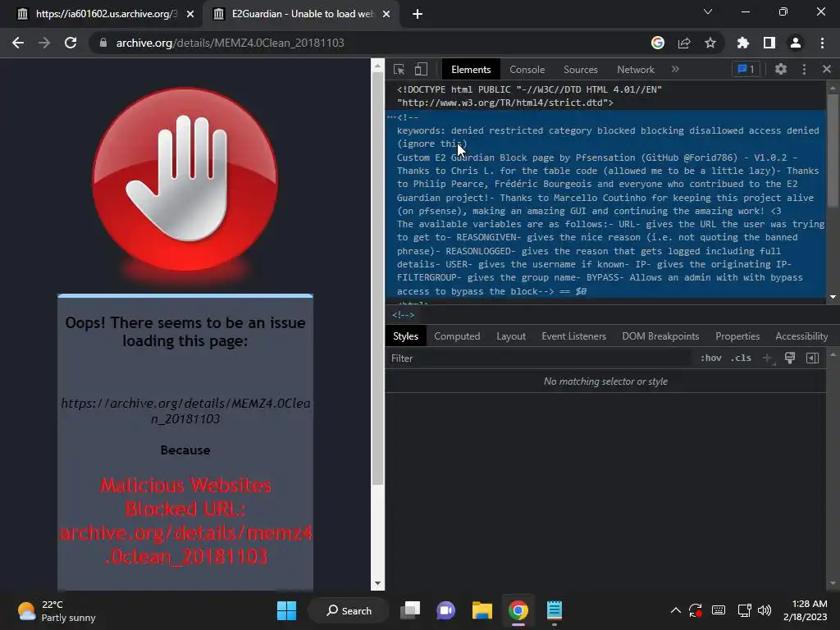Click the Elements pane scroll-down arrow

click(x=833, y=297)
